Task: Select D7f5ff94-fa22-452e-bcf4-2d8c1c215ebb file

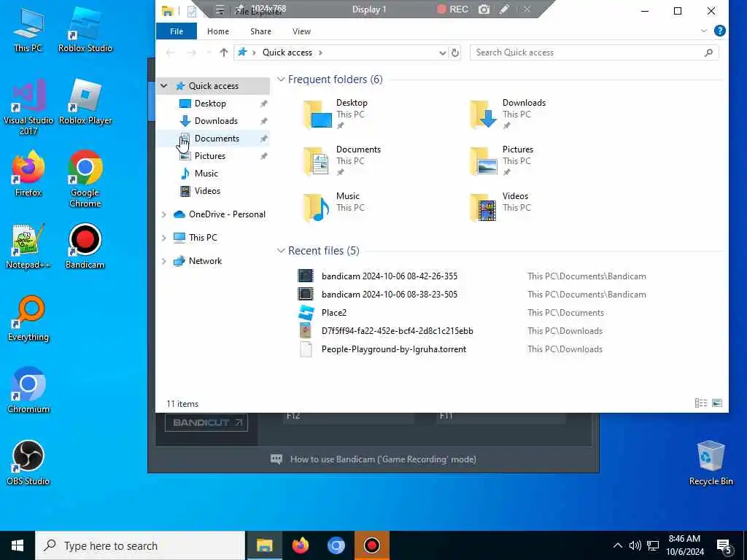Action: (x=397, y=331)
